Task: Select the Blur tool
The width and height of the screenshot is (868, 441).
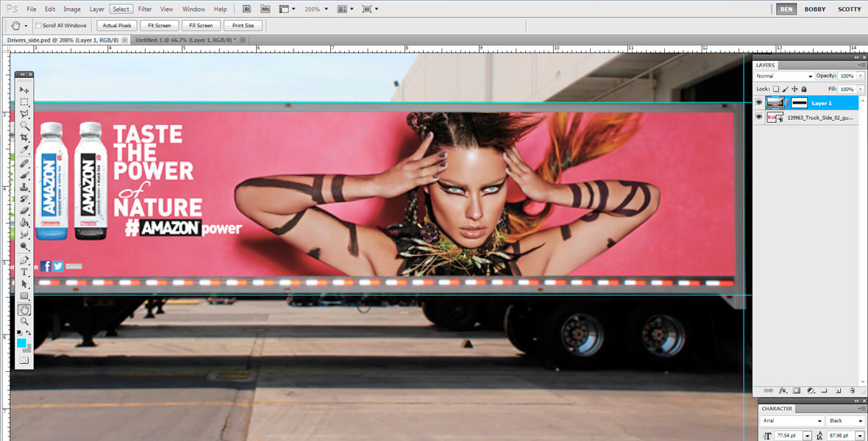Action: point(24,234)
